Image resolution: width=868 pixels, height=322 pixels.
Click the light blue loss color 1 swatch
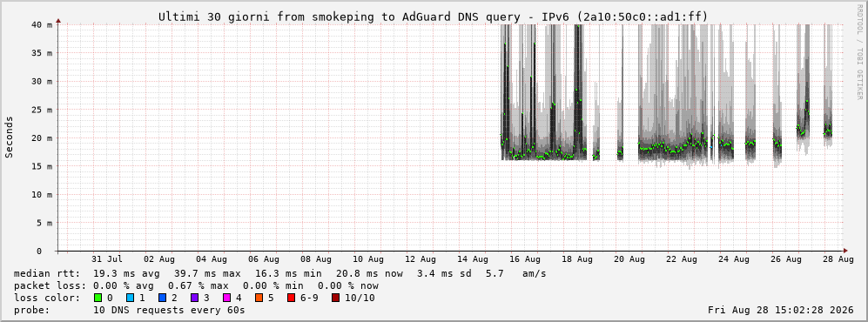click(130, 298)
